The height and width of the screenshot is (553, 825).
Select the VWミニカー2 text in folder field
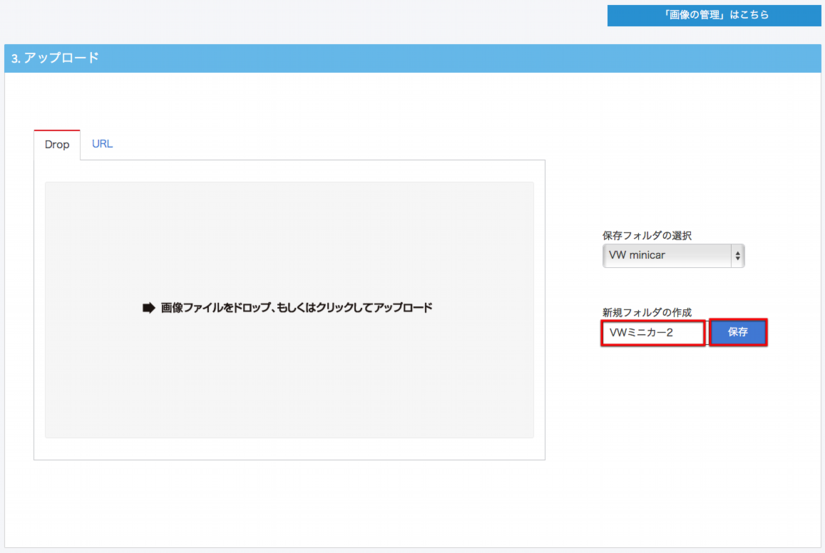point(641,333)
